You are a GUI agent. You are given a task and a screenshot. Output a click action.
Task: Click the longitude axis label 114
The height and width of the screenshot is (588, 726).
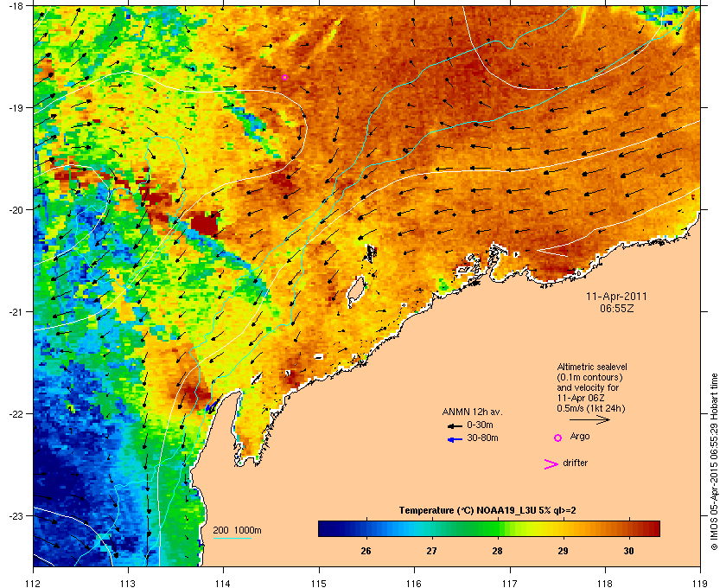click(224, 583)
